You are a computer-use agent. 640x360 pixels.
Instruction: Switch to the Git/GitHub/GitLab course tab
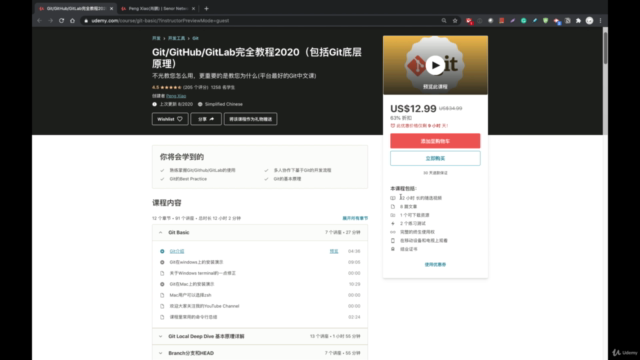point(76,8)
